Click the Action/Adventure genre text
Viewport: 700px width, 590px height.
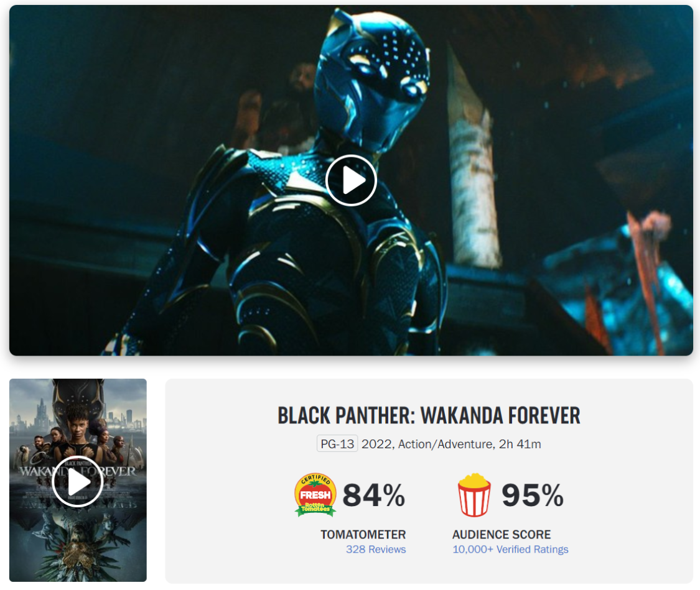click(446, 444)
